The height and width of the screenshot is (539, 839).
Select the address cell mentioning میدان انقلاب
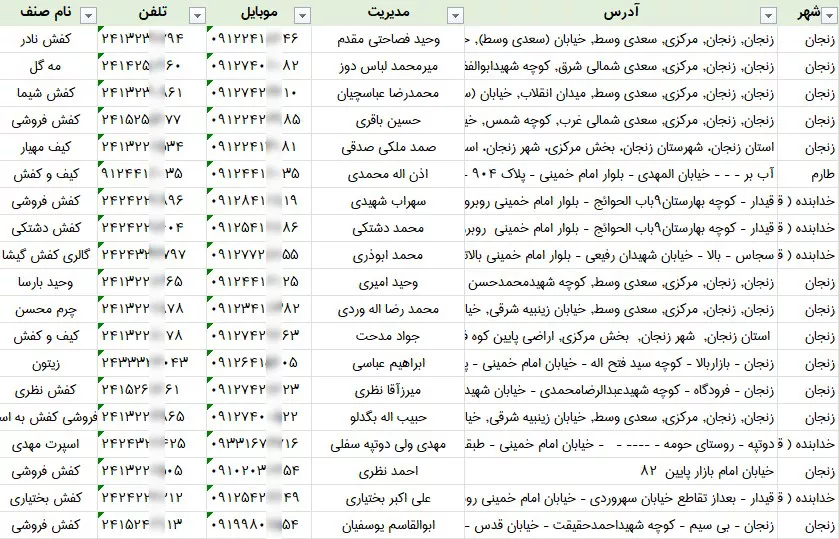point(621,93)
